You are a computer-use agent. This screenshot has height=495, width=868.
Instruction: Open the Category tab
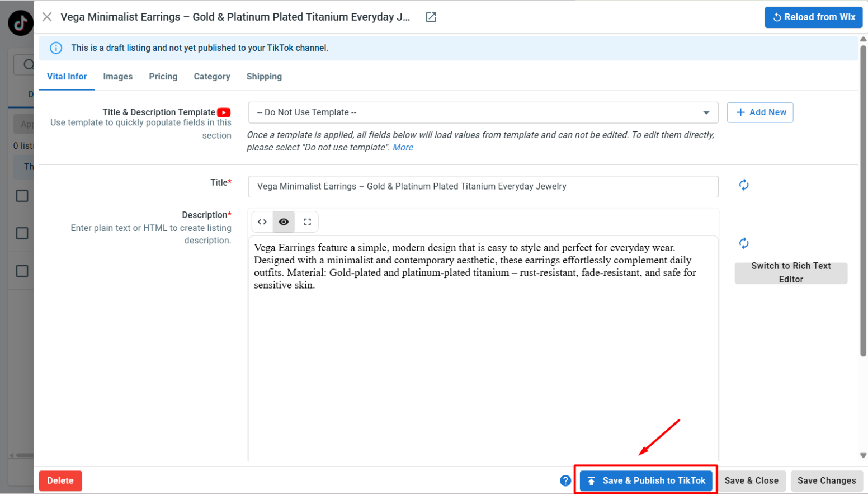pyautogui.click(x=212, y=77)
